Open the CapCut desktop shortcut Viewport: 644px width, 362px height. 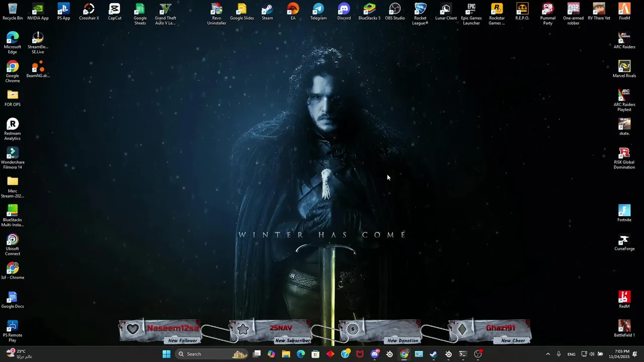[115, 12]
